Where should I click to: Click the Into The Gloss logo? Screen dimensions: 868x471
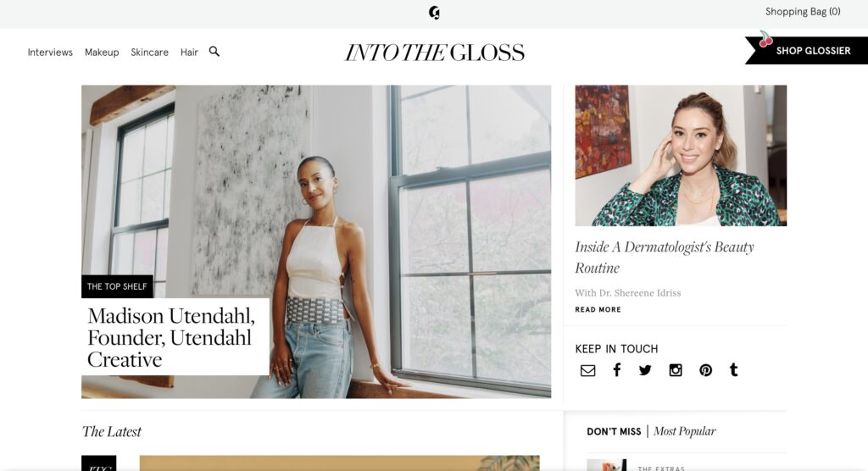click(435, 52)
